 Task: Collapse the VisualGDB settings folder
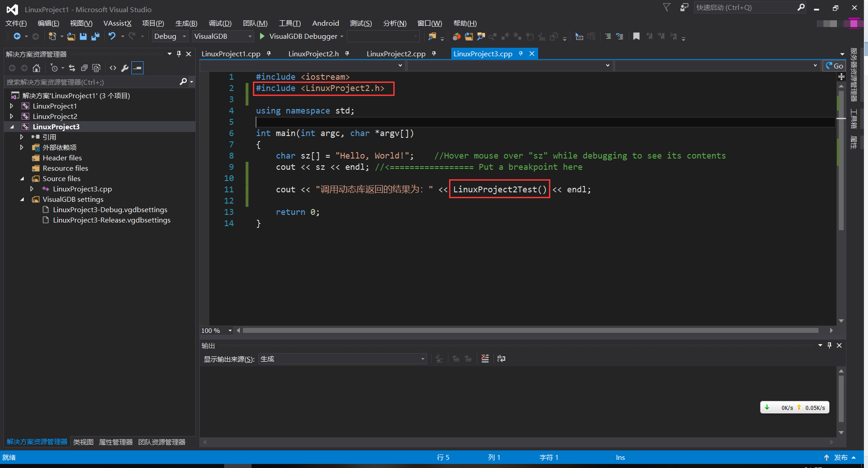[x=22, y=199]
